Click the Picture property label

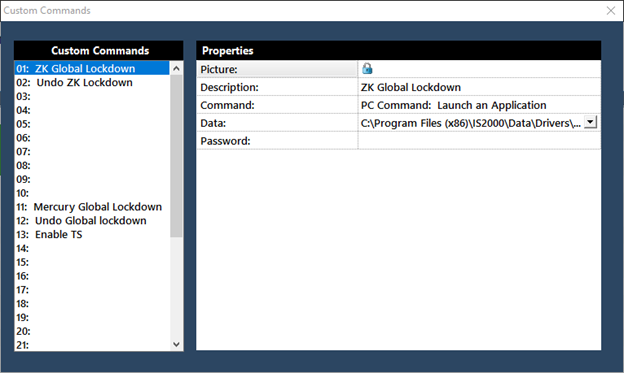[x=219, y=69]
